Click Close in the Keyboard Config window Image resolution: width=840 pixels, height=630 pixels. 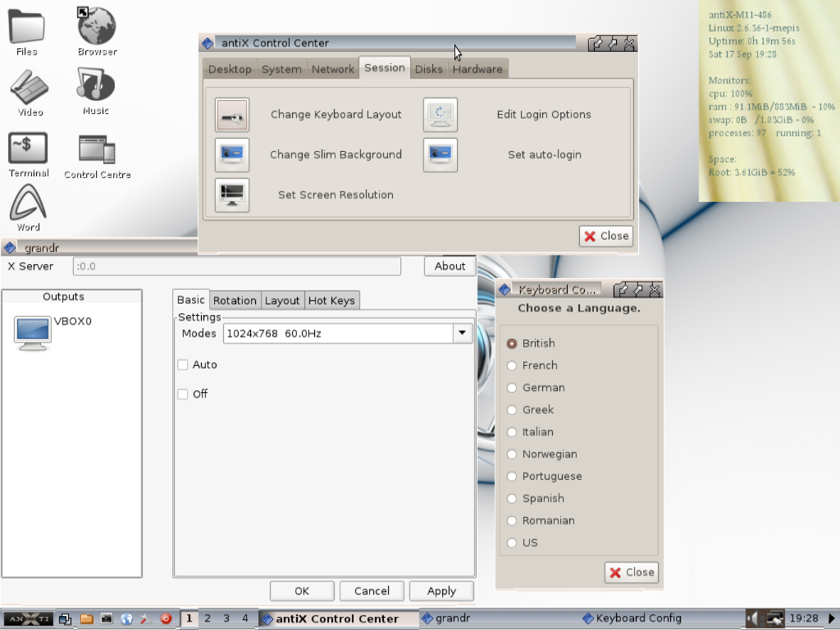(x=632, y=573)
